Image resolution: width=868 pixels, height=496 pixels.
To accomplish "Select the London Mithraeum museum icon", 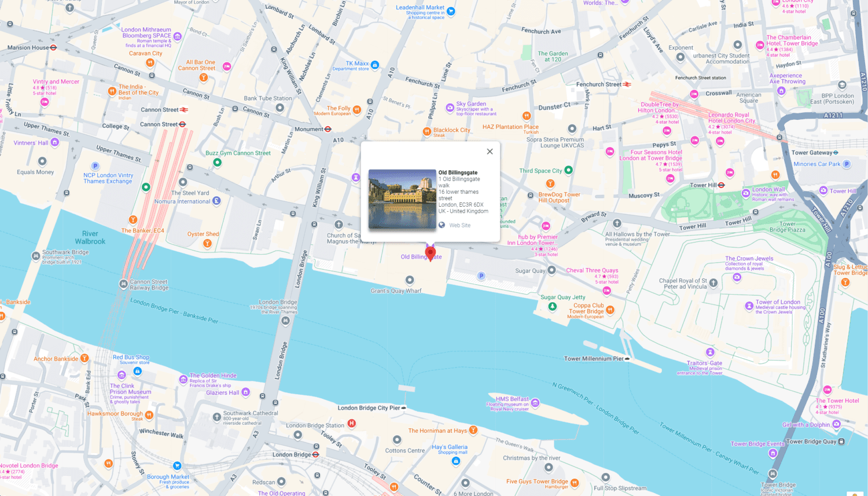I will click(178, 36).
